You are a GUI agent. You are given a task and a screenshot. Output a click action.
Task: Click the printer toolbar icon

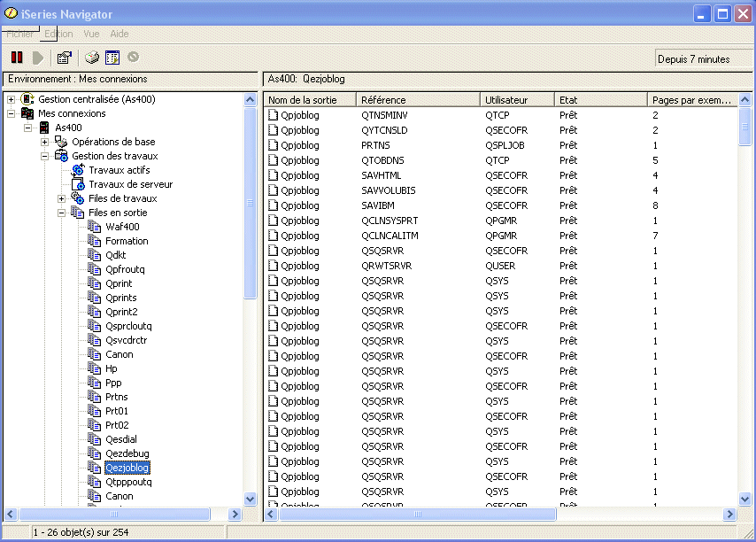(x=91, y=58)
